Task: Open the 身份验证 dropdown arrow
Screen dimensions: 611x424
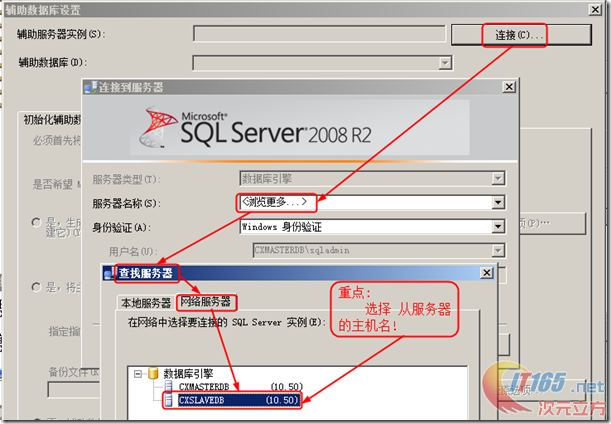Action: click(498, 226)
